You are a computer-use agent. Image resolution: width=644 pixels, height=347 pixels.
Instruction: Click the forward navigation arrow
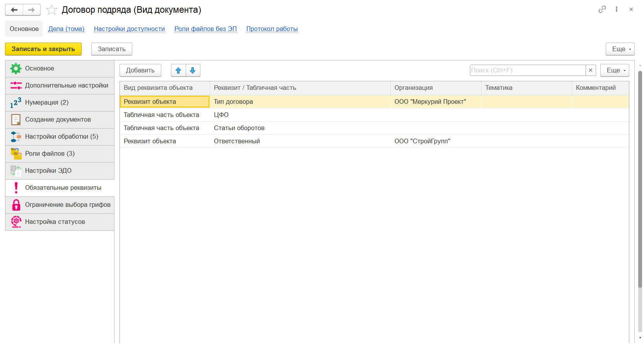pyautogui.click(x=32, y=10)
